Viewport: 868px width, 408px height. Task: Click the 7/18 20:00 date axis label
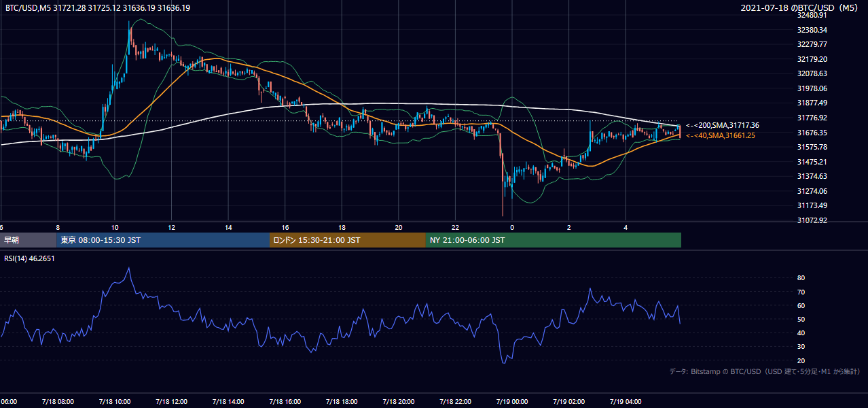(x=398, y=401)
